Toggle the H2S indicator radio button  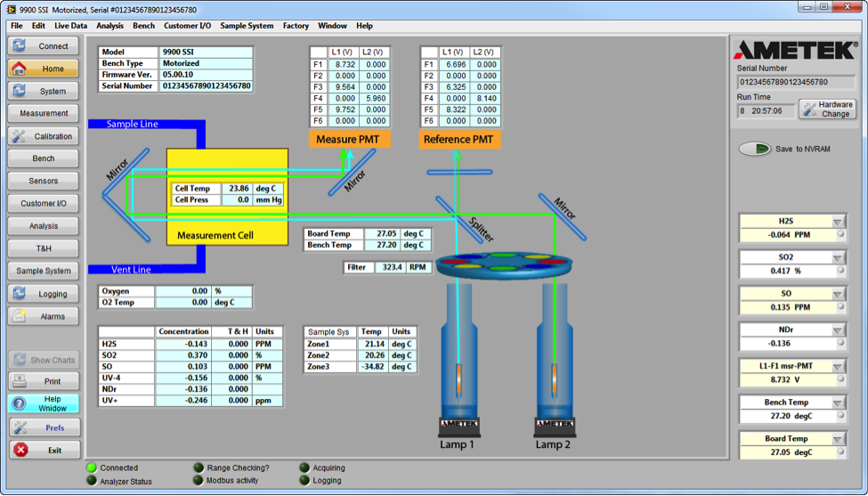840,234
